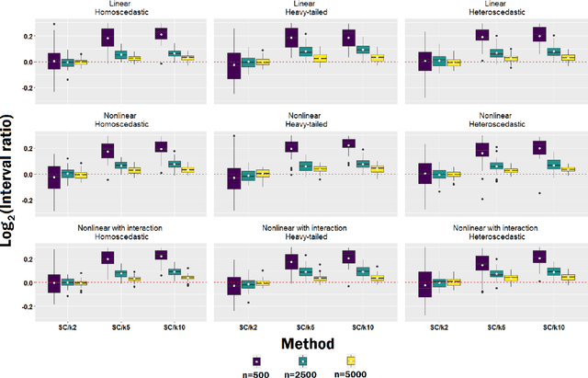
Task: Click the yellow n=5000 legend swatch
Action: tap(351, 360)
